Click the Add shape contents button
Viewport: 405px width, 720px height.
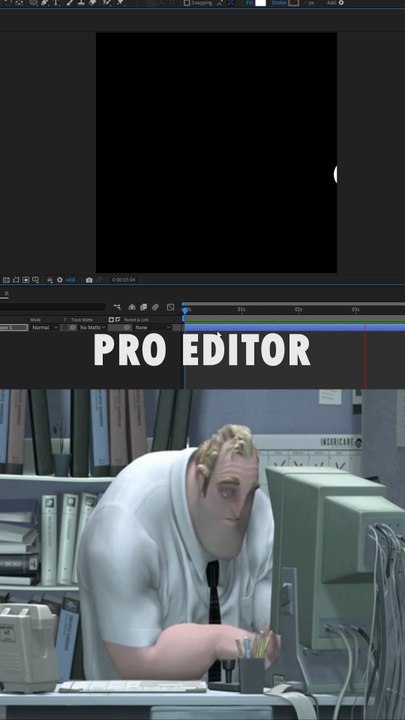pos(341,3)
